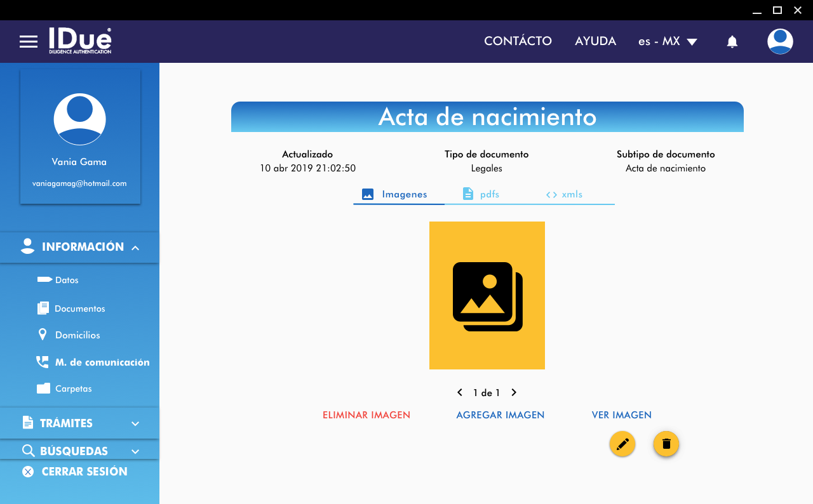Click the yellow image thumbnail
The image size is (813, 504).
487,295
